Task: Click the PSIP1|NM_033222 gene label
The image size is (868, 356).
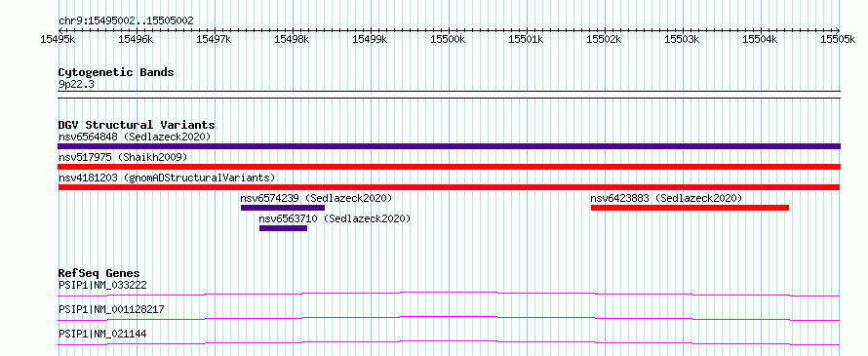Action: [x=102, y=285]
